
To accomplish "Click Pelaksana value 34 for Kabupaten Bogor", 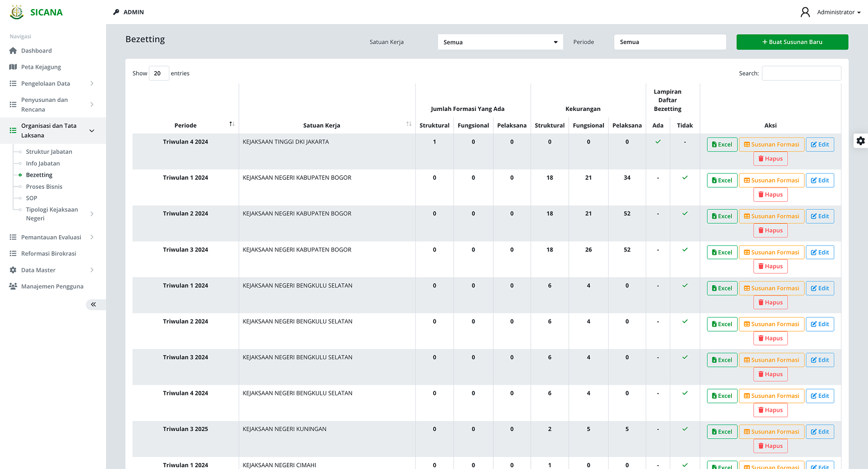I will [x=627, y=178].
